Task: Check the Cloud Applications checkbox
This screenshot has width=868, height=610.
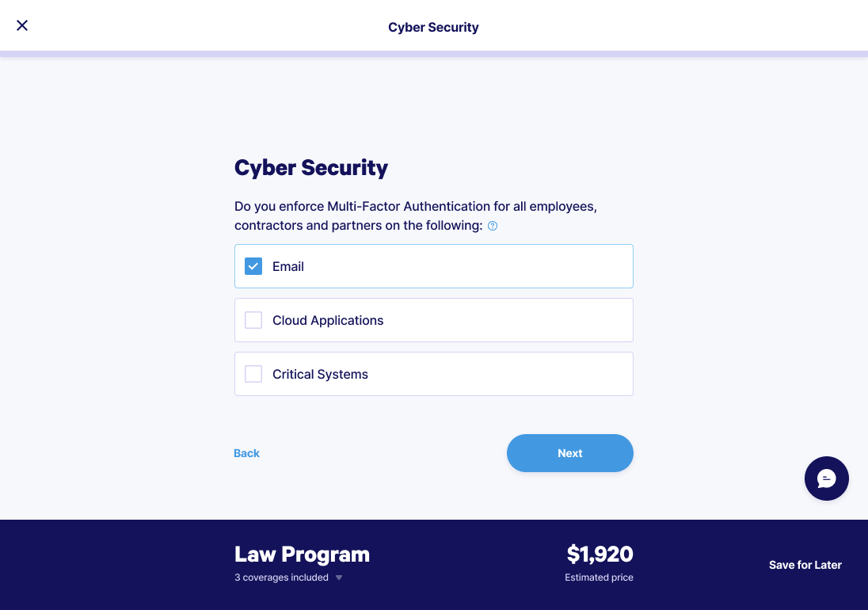Action: 253,320
